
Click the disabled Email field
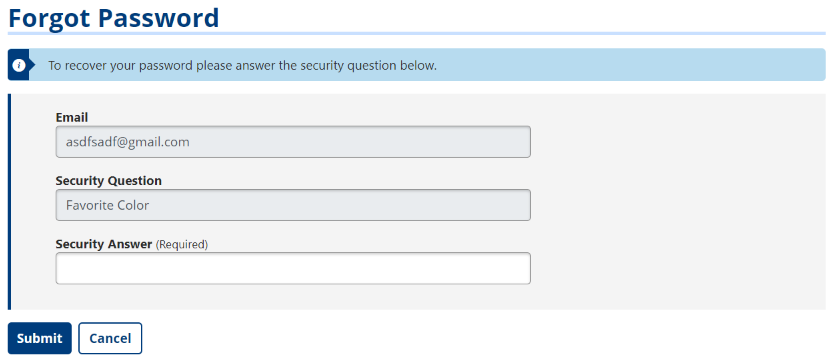[293, 142]
